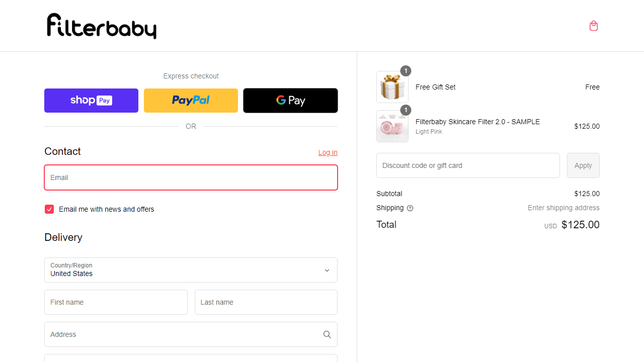
Task: Click the shipping help question mark icon
Action: 410,208
